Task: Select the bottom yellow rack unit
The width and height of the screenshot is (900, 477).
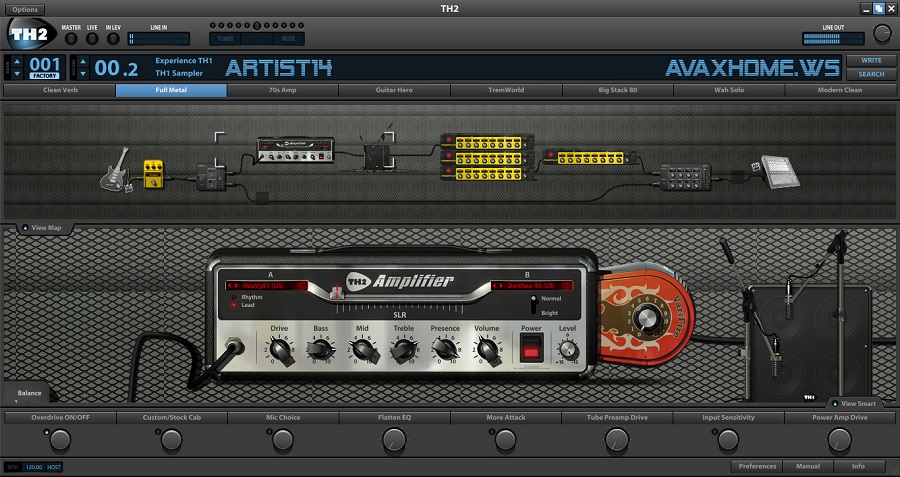Action: 487,173
